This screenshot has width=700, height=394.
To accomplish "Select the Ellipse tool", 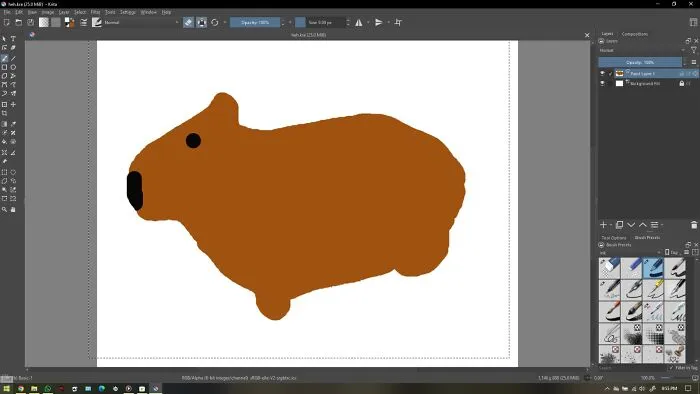I will 13,67.
